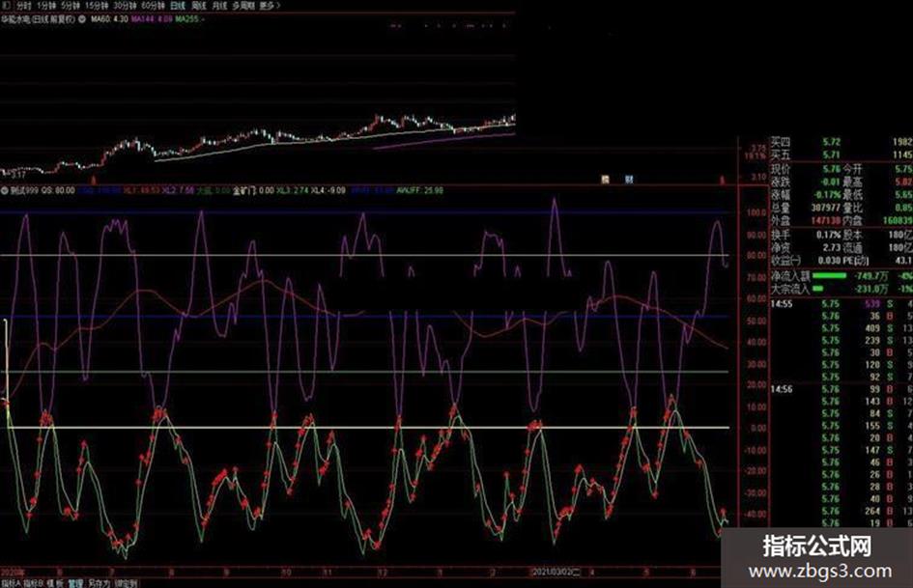Screen dimensions: 913x588
Task: Click the blue info marker on price chart
Action: (629, 180)
